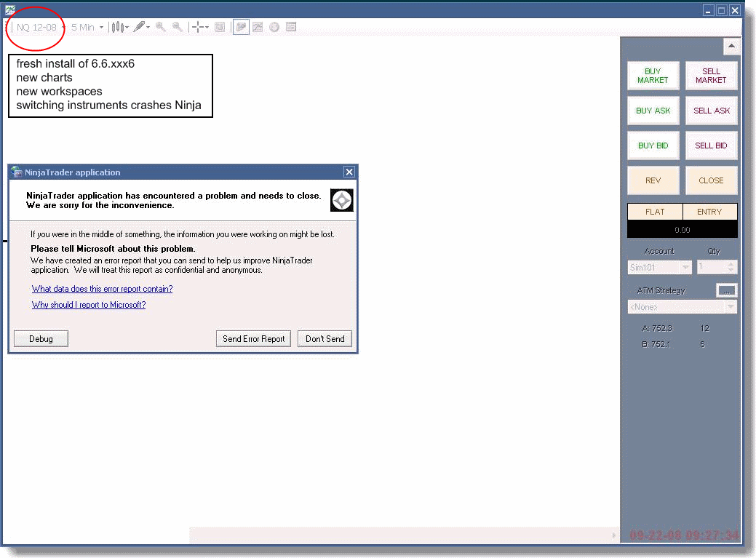Click the BUY ASK button
The image size is (756, 558).
653,111
